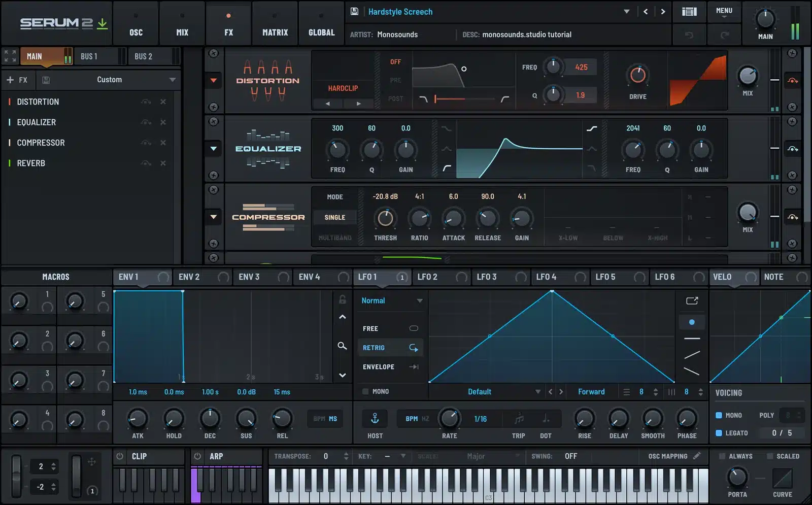Click the redo arrow icon
This screenshot has width=812, height=505.
725,35
